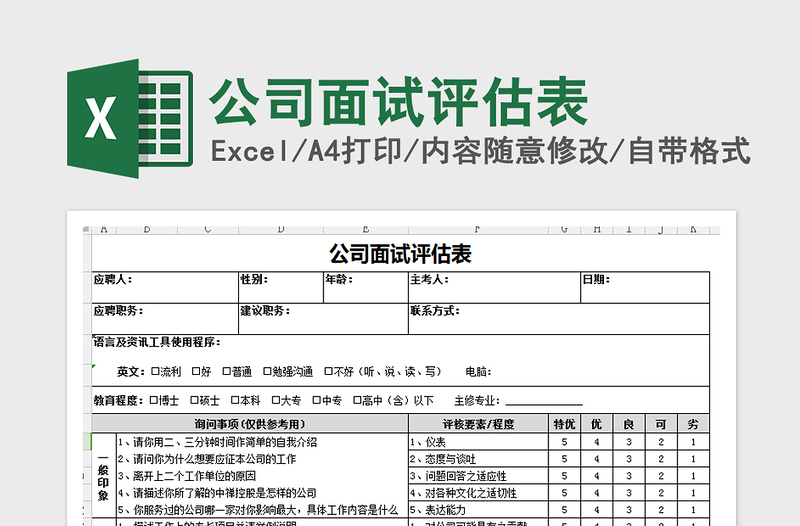Screen dimensions: 800x526
Task: Click the Excel/A4打印 subtitle text
Action: click(x=307, y=151)
